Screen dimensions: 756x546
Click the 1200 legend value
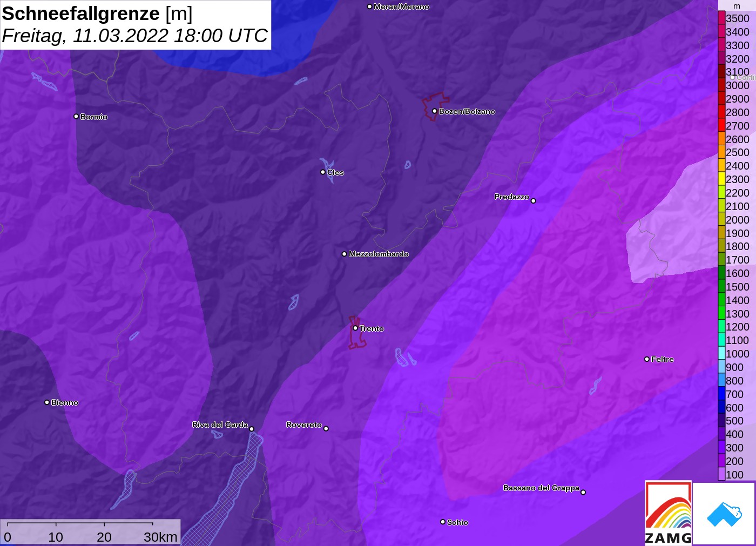tap(738, 327)
